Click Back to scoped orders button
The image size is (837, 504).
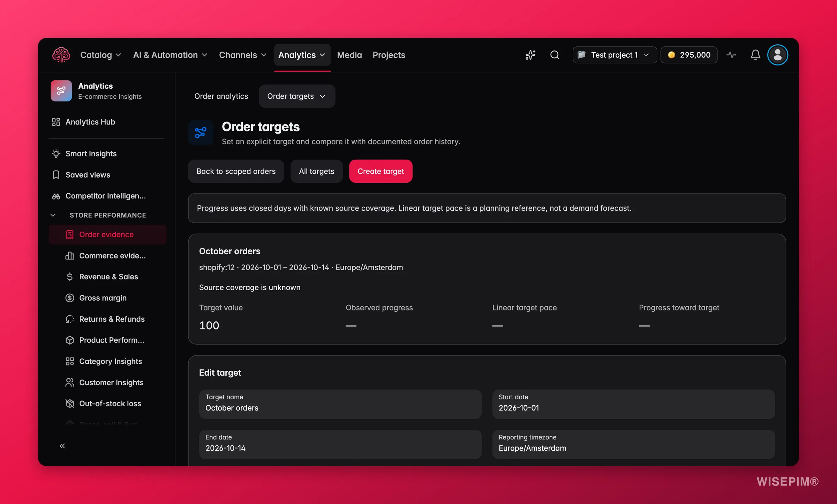[236, 171]
